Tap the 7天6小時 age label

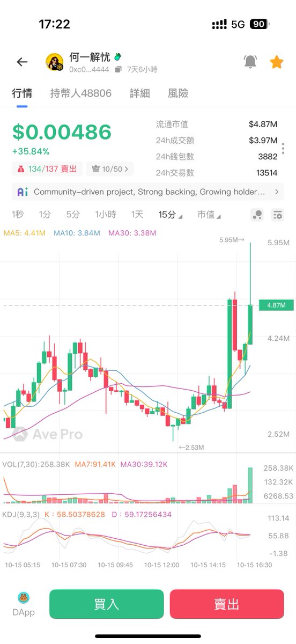tap(142, 70)
